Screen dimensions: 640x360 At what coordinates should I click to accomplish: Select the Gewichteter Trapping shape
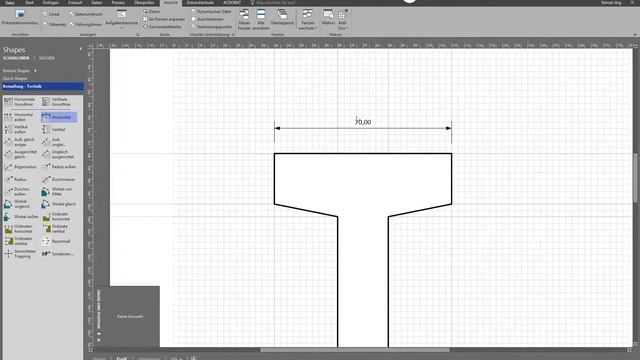pyautogui.click(x=20, y=254)
